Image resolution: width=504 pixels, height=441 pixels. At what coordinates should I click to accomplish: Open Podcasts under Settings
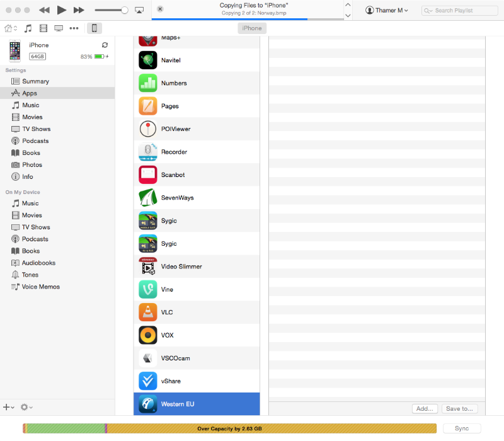click(x=57, y=140)
